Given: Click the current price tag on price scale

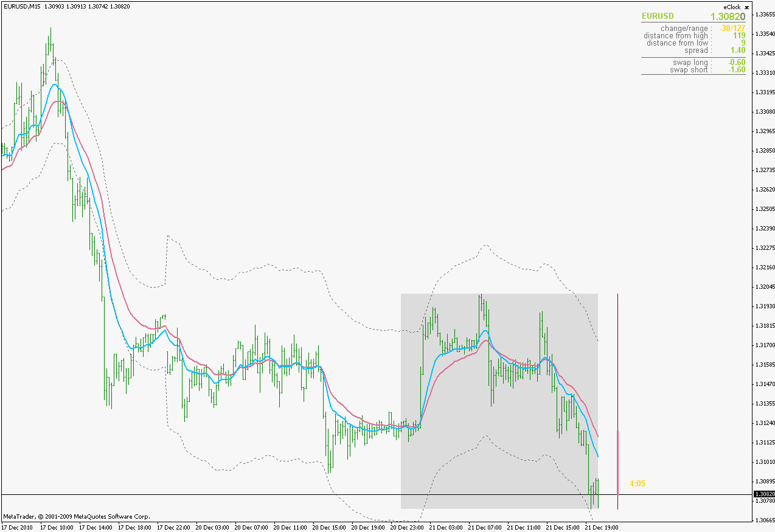Looking at the screenshot, I should click(x=763, y=494).
